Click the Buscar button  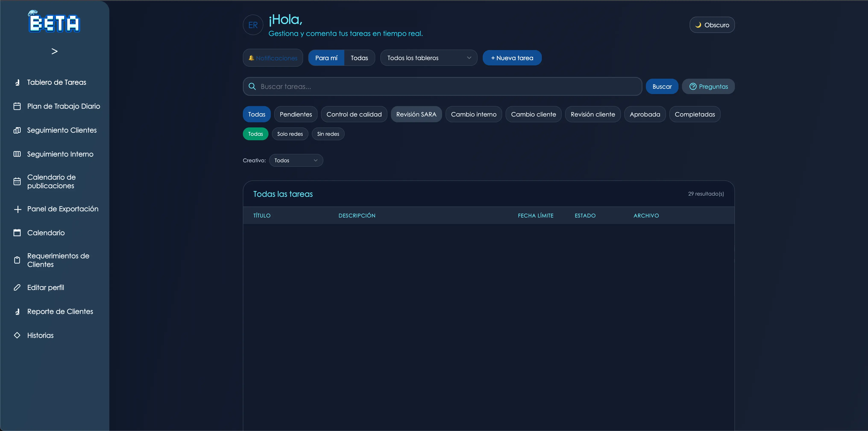(x=662, y=86)
